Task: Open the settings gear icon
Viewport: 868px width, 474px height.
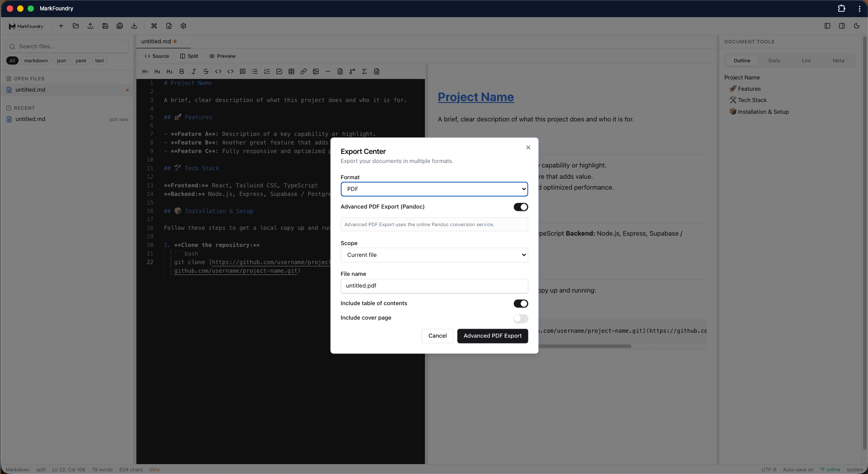Action: click(x=183, y=26)
